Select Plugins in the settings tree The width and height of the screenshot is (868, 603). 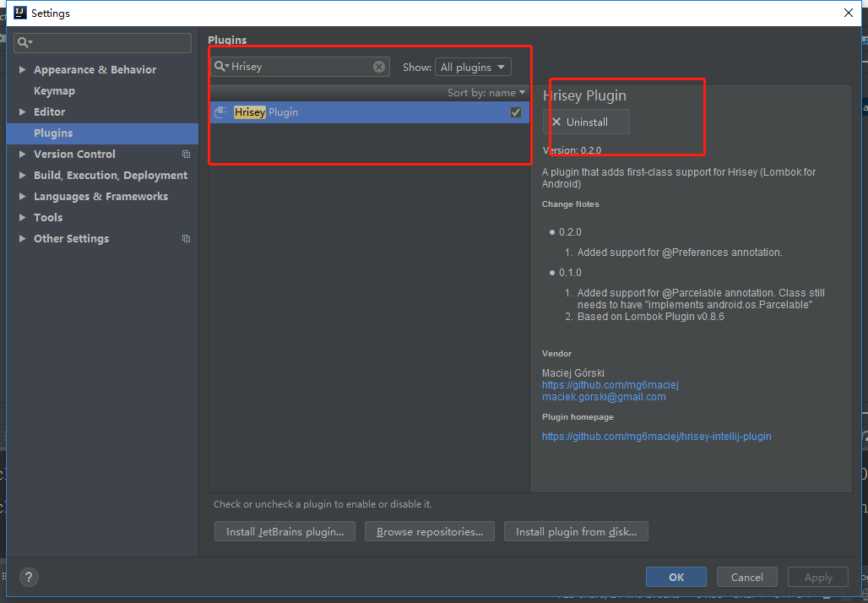pyautogui.click(x=53, y=133)
